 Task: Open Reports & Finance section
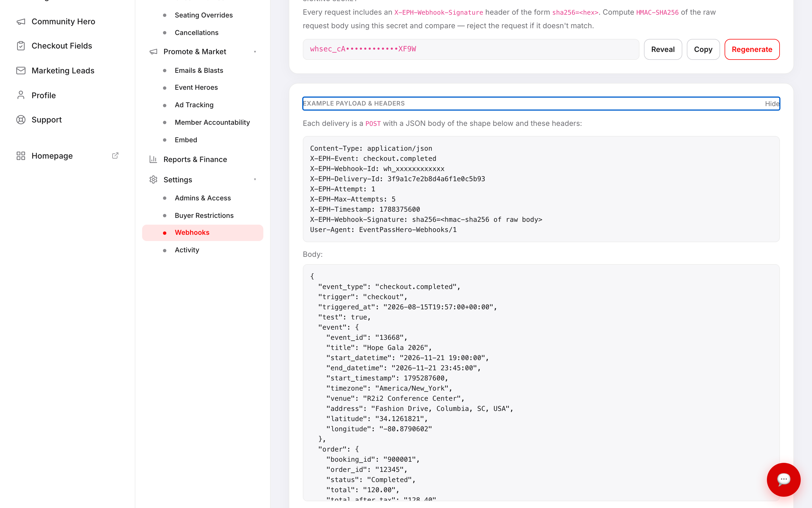tap(195, 159)
